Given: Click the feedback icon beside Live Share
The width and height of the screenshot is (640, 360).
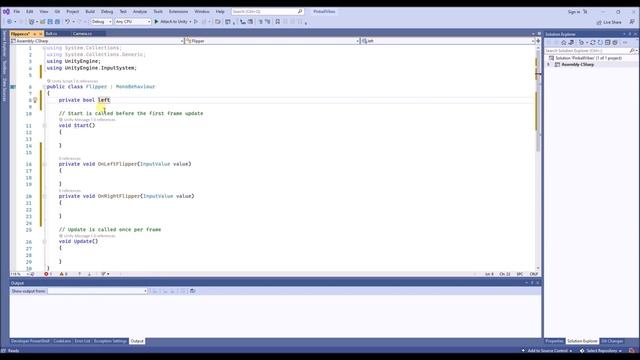Looking at the screenshot, I should point(632,22).
